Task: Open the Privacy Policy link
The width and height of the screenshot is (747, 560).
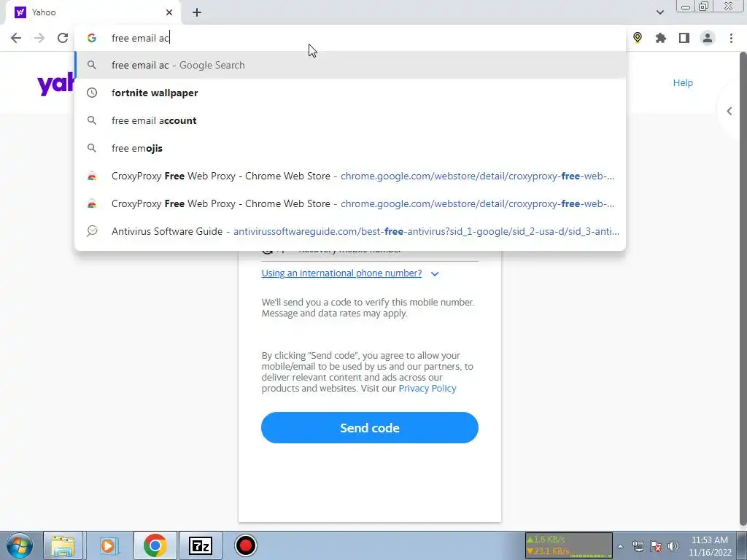Action: click(x=427, y=389)
